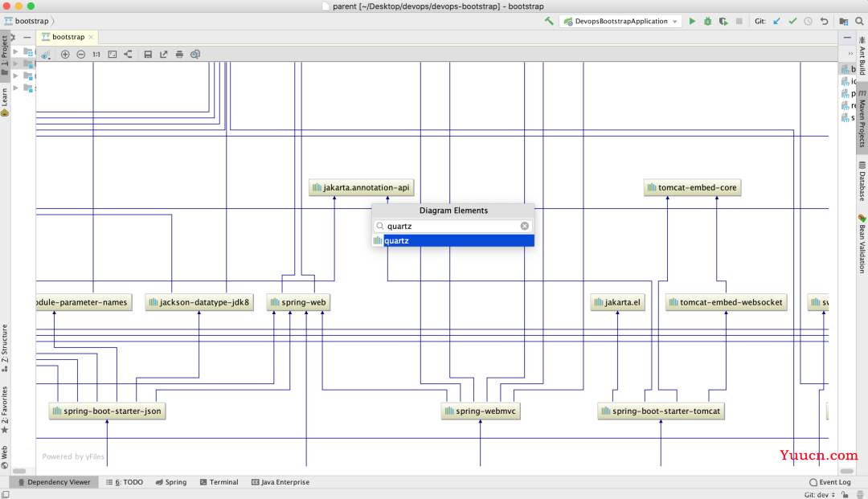Screen dimensions: 868x499
Task: Expand the bottommost project tree folder
Action: click(15, 88)
